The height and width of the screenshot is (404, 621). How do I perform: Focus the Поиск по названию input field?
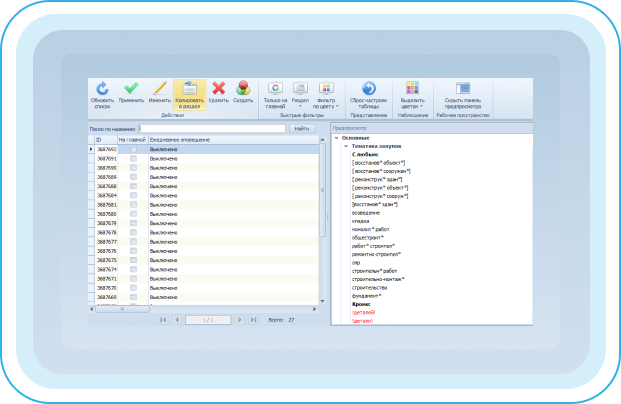coord(212,129)
